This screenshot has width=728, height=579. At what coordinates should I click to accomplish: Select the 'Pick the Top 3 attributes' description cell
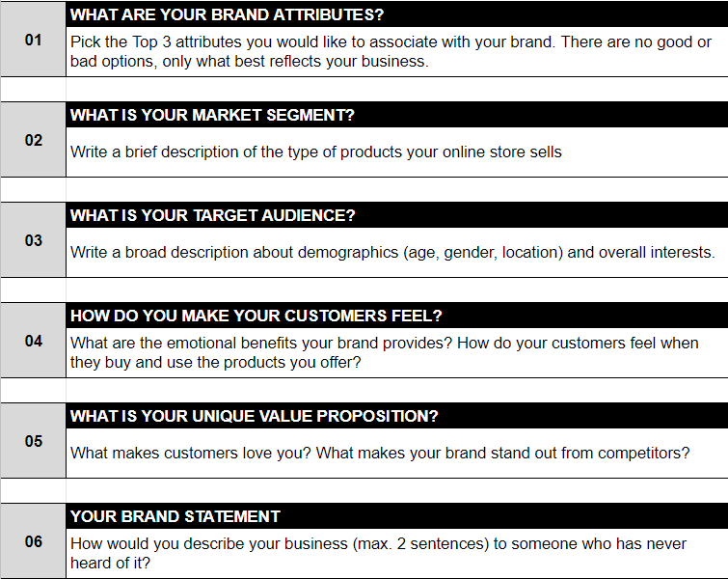(397, 51)
